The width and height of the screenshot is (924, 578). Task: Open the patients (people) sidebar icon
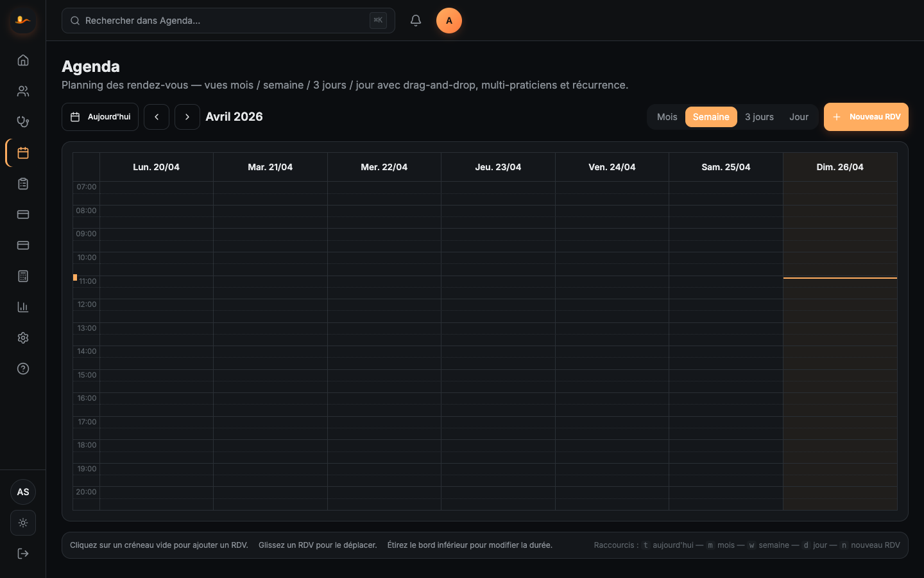point(23,91)
